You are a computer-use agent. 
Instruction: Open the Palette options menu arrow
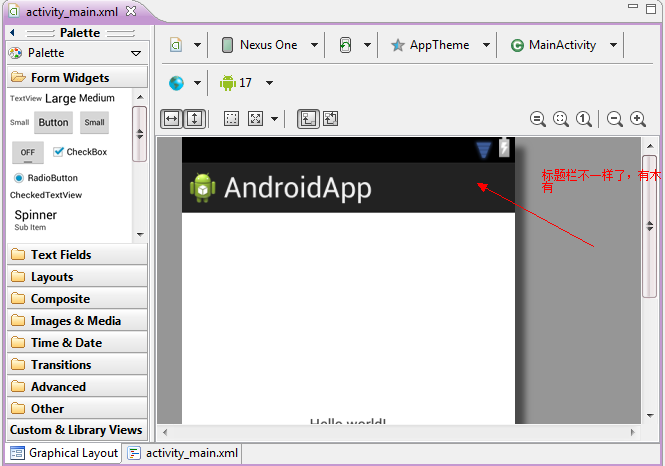(136, 53)
